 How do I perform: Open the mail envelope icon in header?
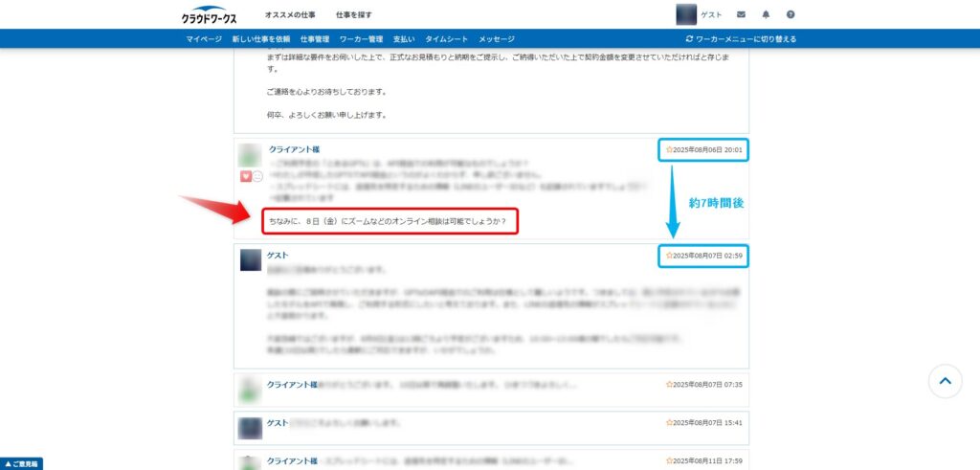click(x=742, y=14)
